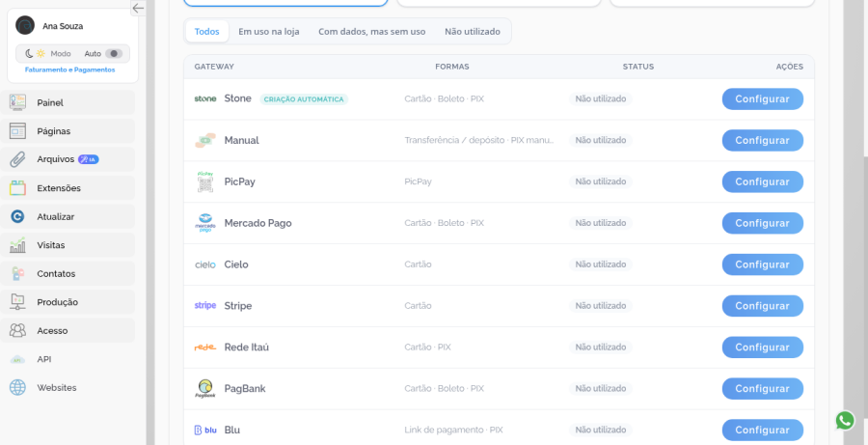Click the collapse sidebar arrow icon
The width and height of the screenshot is (868, 445).
[x=138, y=8]
